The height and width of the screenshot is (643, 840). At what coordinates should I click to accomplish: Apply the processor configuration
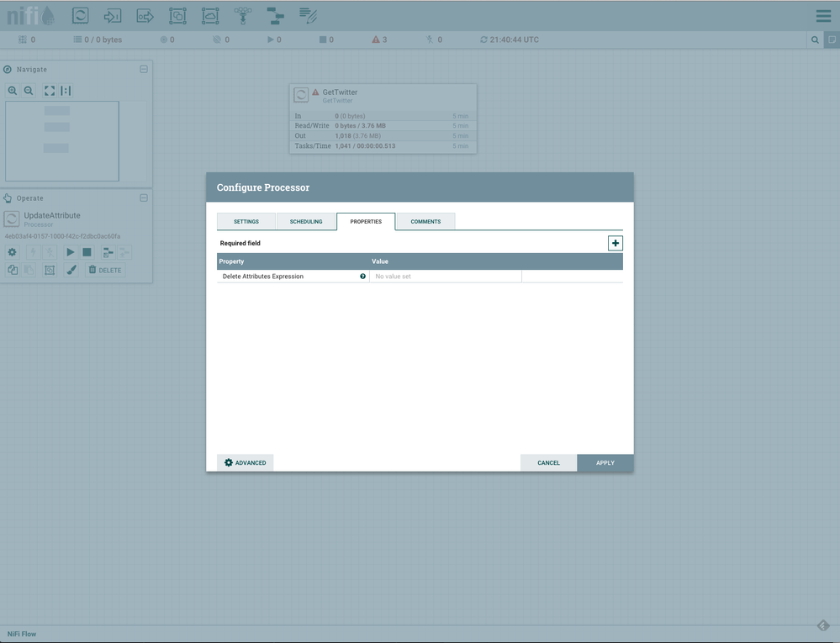[605, 462]
